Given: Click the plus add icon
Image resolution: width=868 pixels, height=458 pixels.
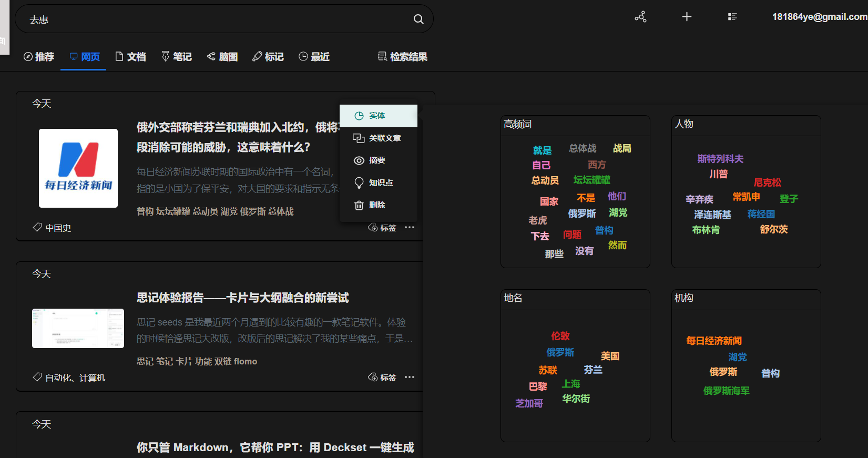Looking at the screenshot, I should (x=687, y=17).
